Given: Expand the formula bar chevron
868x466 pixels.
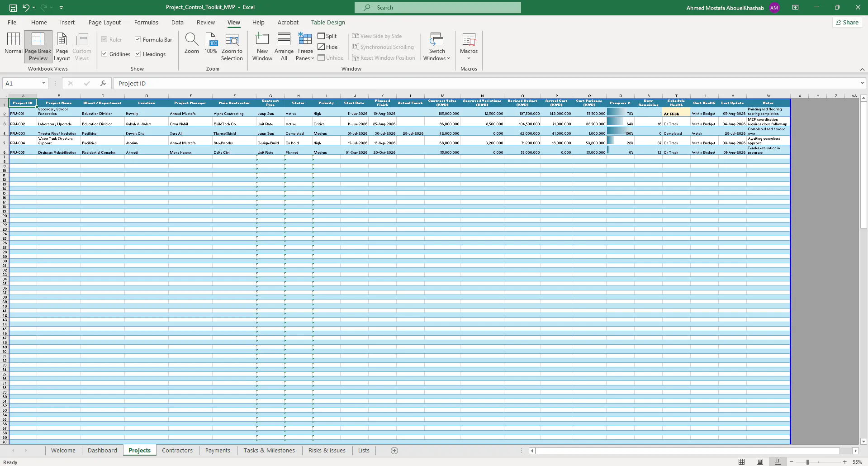Looking at the screenshot, I should click(x=862, y=83).
